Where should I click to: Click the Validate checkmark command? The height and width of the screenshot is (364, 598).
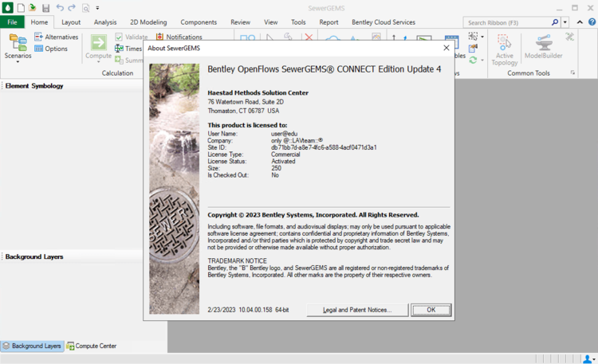click(x=132, y=37)
